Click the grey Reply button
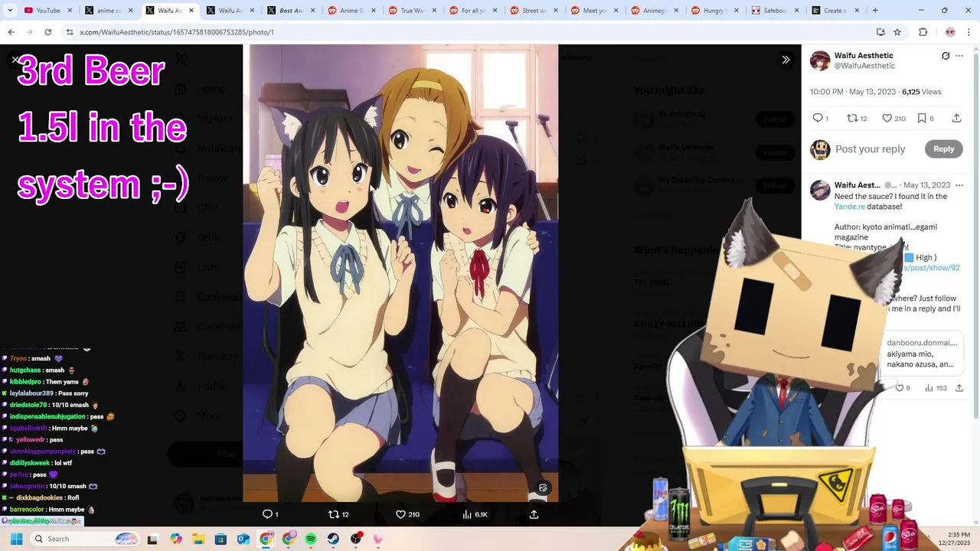Viewport: 980px width, 551px height. click(x=943, y=149)
